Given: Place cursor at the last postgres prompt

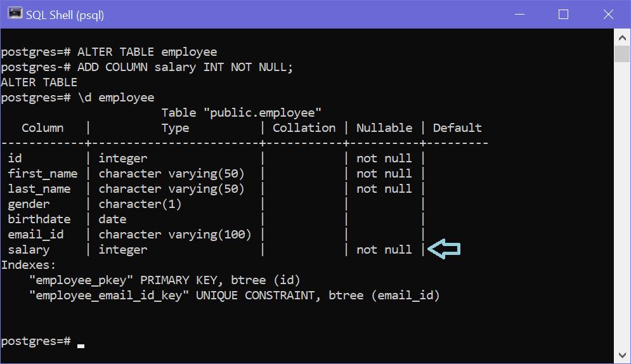Looking at the screenshot, I should 81,342.
